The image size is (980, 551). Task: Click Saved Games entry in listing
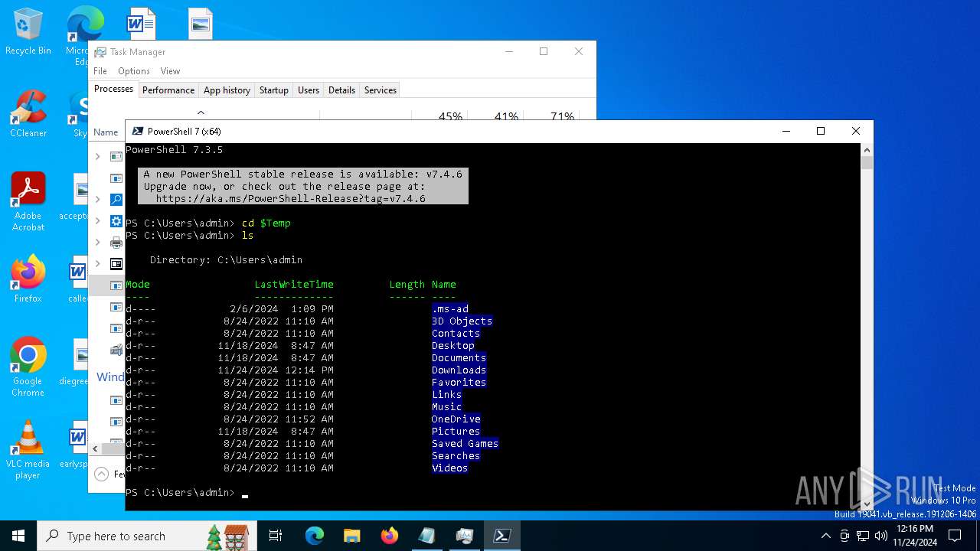point(465,444)
